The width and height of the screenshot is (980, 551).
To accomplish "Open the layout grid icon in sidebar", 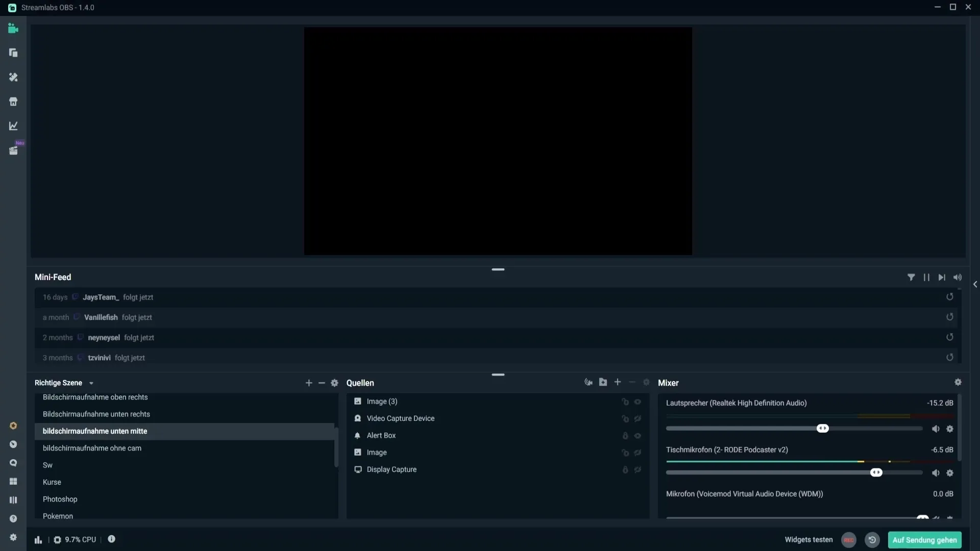I will [13, 482].
